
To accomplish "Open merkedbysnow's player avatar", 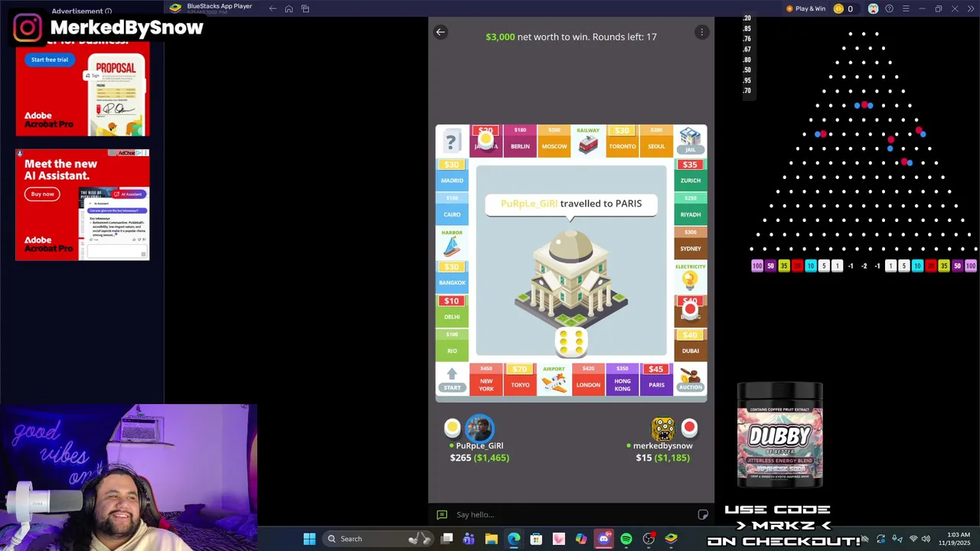I will point(662,428).
